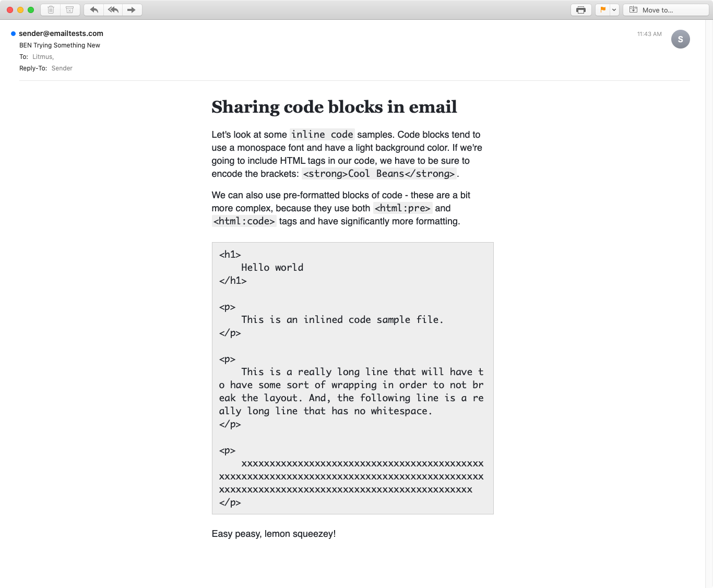The image size is (713, 588).
Task: Click the Litmus recipient
Action: coord(43,57)
